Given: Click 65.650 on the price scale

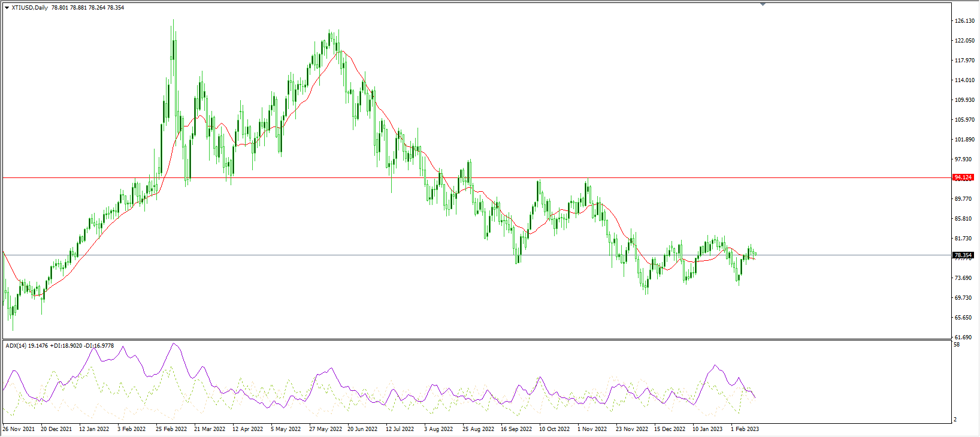Looking at the screenshot, I should (964, 318).
